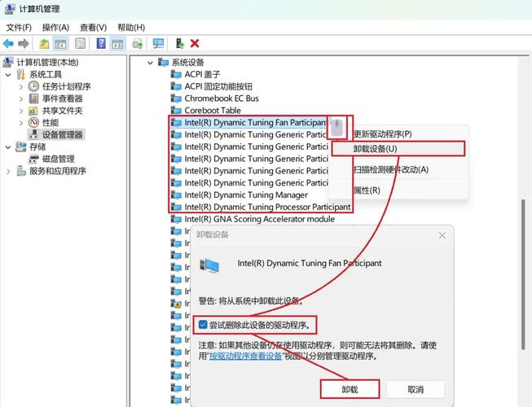This screenshot has height=407, width=532.
Task: Open the 查看(V) menu
Action: [92, 27]
